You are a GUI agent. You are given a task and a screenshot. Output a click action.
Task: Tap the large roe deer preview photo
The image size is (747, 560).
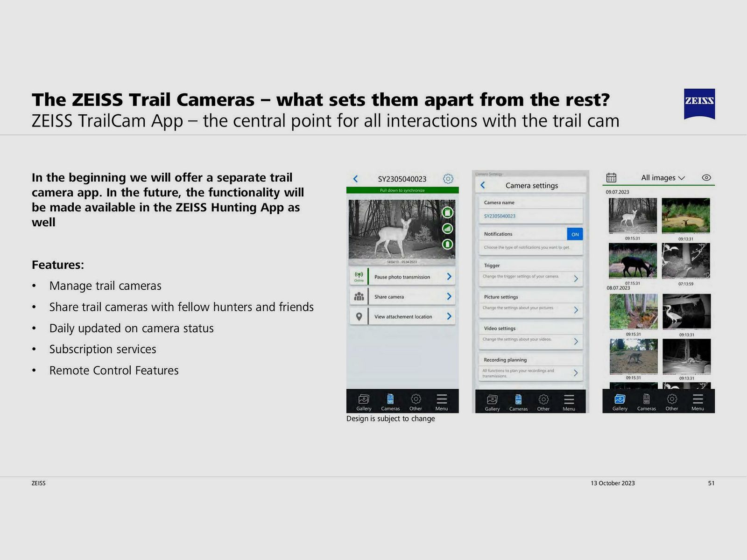[x=402, y=230]
